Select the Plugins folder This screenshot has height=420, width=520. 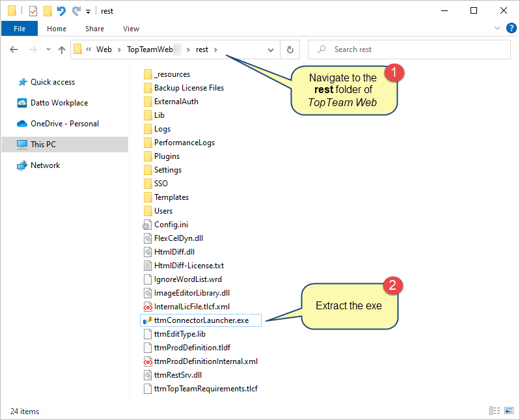[x=162, y=156]
